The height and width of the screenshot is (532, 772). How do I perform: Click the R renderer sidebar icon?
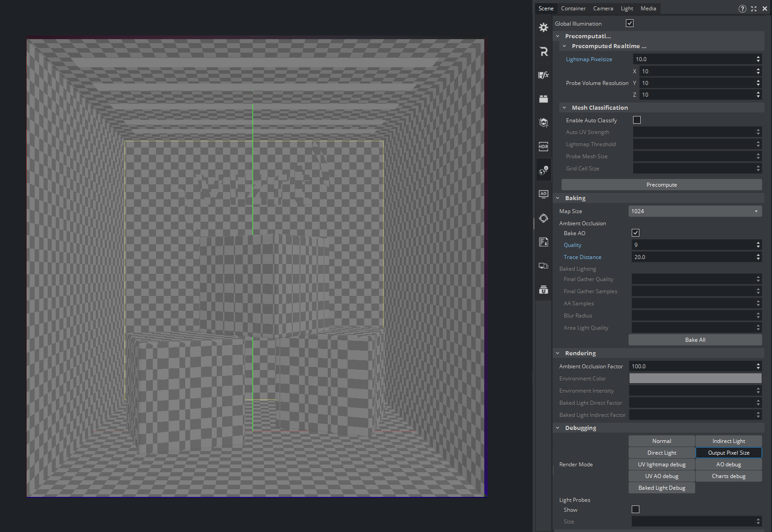[544, 51]
